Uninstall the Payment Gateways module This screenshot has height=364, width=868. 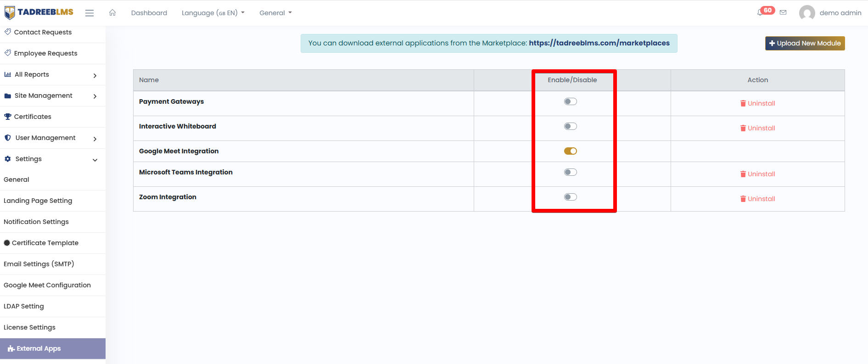[758, 103]
